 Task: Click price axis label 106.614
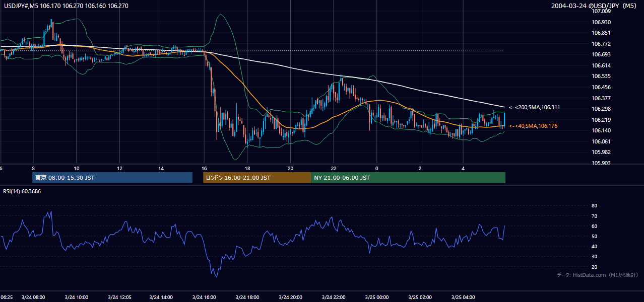(601, 65)
